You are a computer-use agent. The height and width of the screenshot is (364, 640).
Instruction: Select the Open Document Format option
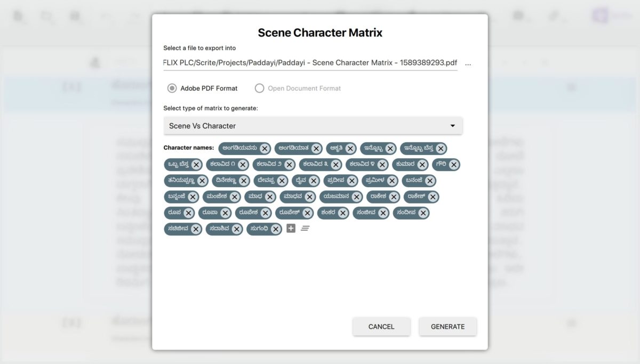(260, 88)
